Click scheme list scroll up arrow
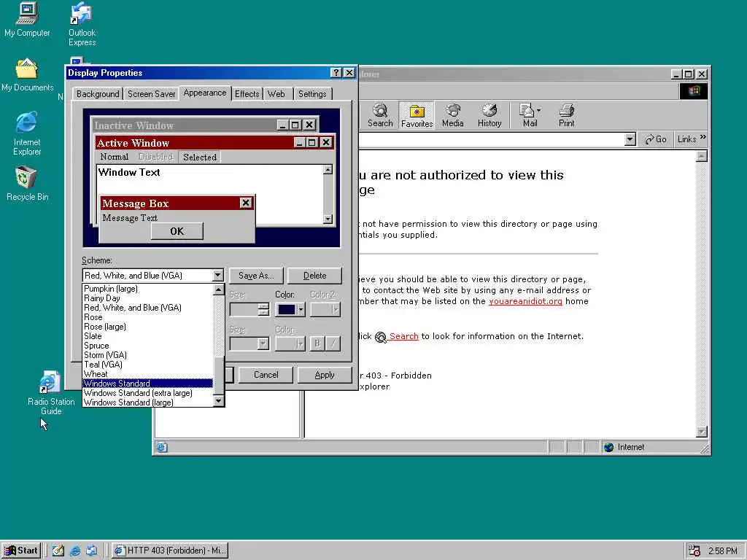Screen dimensions: 747x560 click(x=218, y=289)
